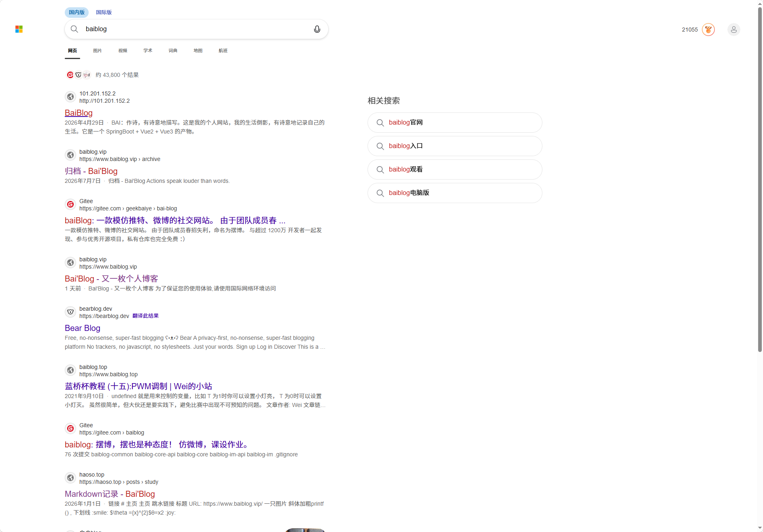Open the 词典 tab
This screenshot has height=532, width=763.
click(x=173, y=51)
